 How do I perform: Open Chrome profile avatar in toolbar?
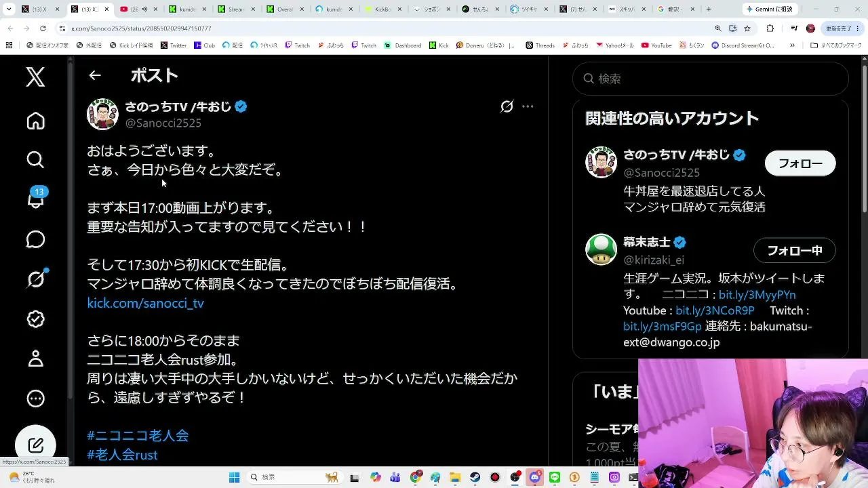[x=810, y=28]
